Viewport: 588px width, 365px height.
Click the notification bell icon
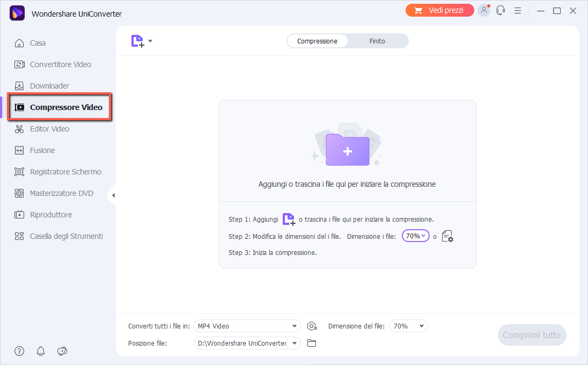click(41, 351)
